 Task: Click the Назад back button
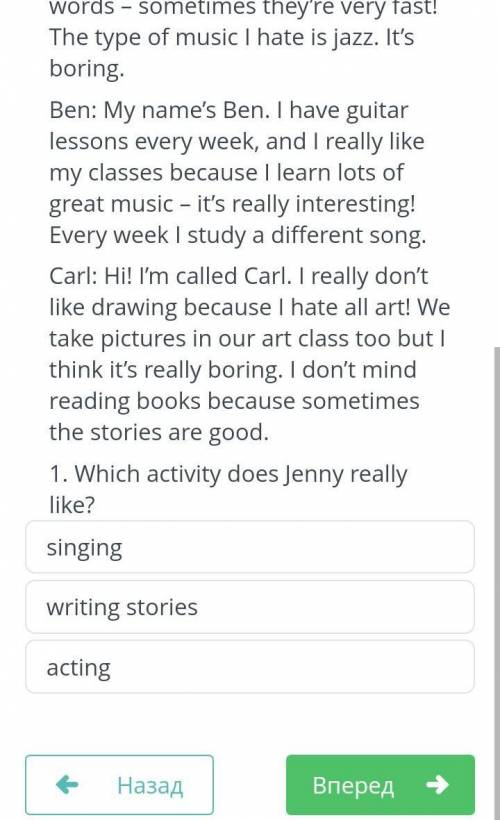coord(119,784)
